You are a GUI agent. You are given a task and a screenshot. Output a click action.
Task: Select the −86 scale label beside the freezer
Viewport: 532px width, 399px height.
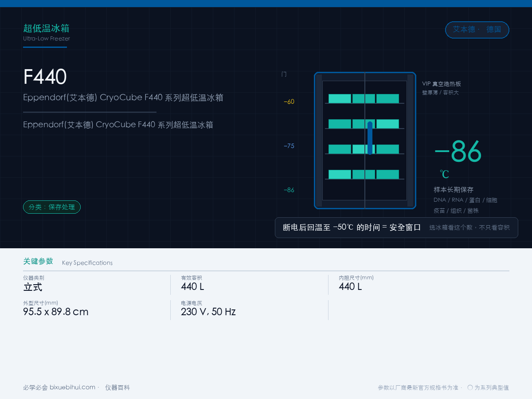[289, 190]
